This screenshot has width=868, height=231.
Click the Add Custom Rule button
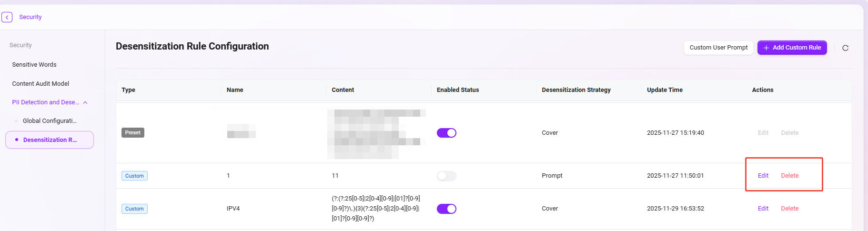(x=792, y=48)
